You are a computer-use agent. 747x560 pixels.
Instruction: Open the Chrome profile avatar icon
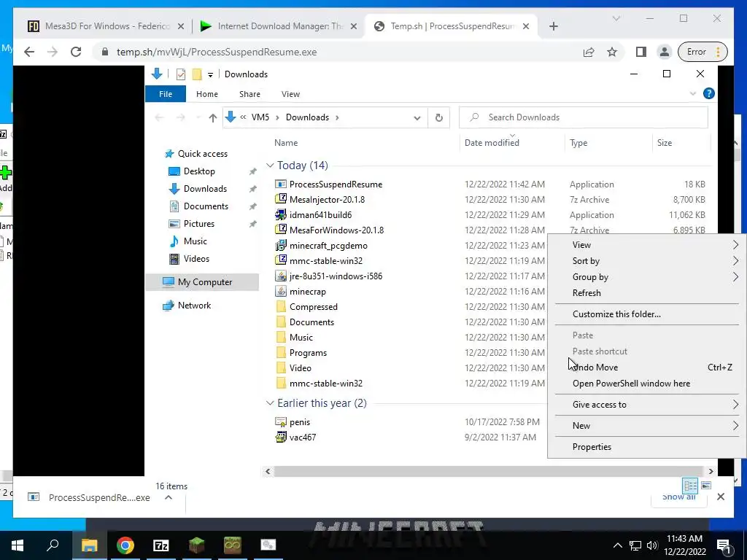pyautogui.click(x=664, y=52)
